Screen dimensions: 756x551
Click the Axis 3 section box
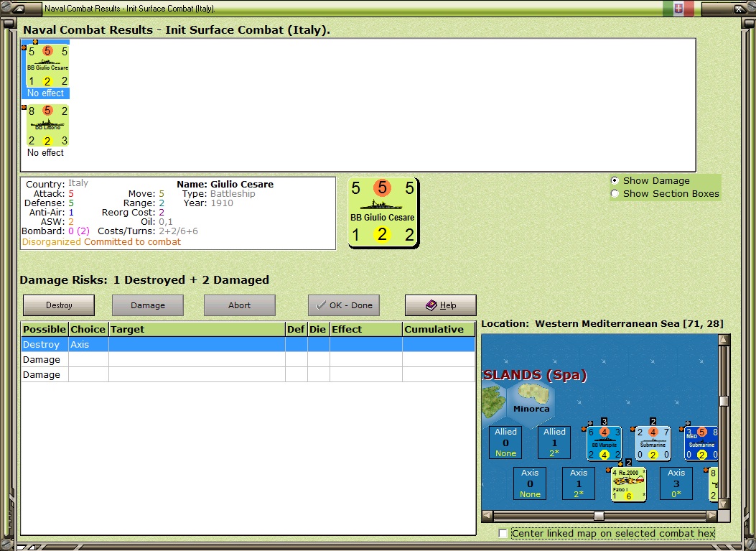click(x=676, y=483)
